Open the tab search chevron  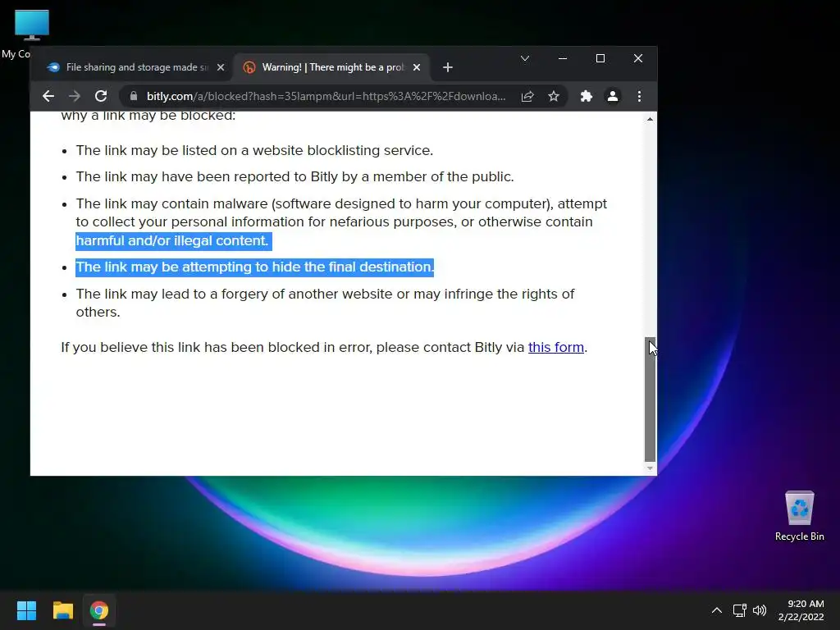[x=525, y=58]
